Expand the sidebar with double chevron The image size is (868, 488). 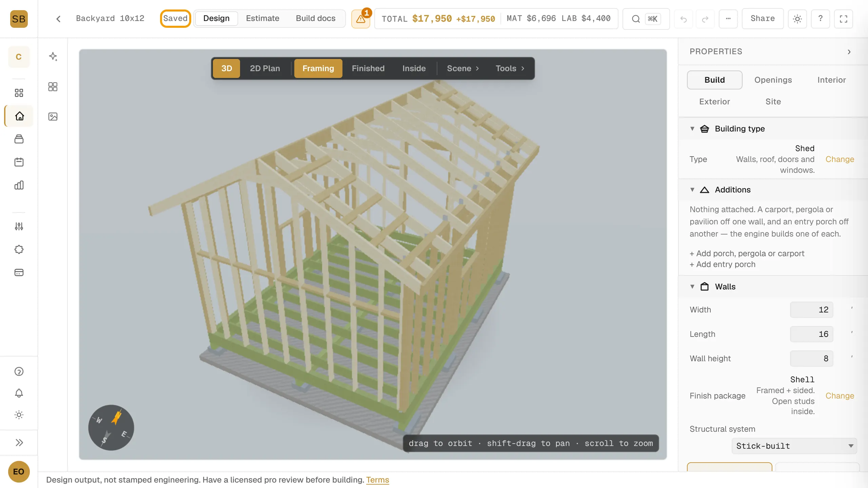tap(19, 443)
